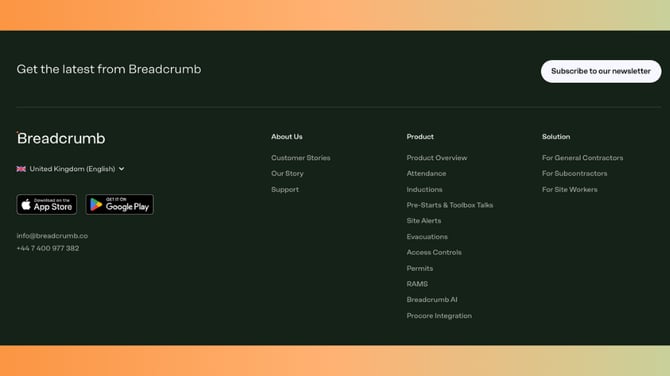Open the Breadcrumb AI link
The width and height of the screenshot is (670, 376).
pos(432,300)
